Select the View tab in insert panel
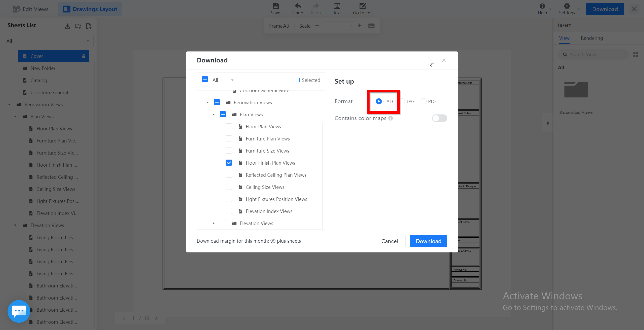The width and height of the screenshot is (644, 330). coord(564,38)
